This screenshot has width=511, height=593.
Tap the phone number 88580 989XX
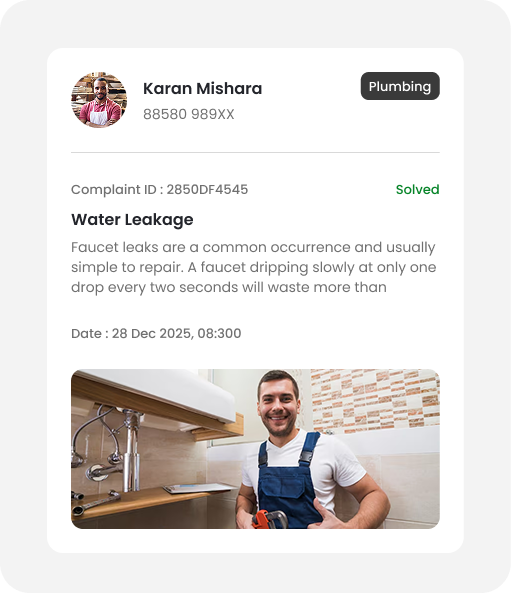pyautogui.click(x=189, y=114)
